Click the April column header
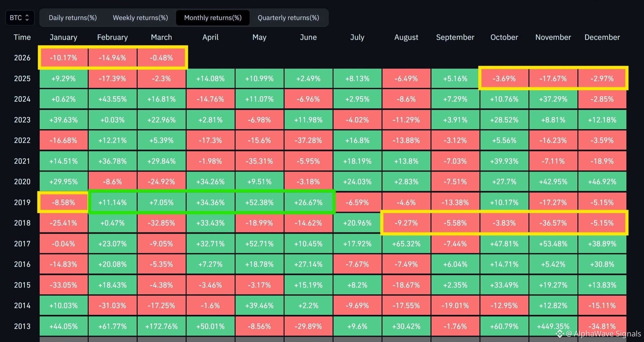Image resolution: width=644 pixels, height=342 pixels. 210,37
